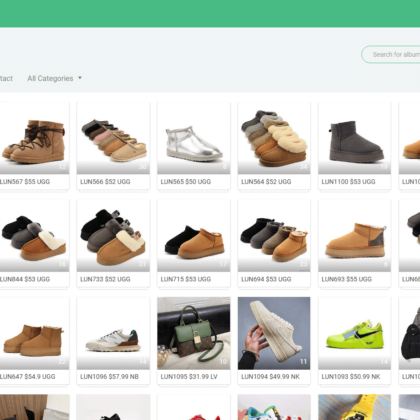The width and height of the screenshot is (420, 420).
Task: Open the LUN1096 $57.99 NB sneaker thumbnail
Action: tap(113, 333)
